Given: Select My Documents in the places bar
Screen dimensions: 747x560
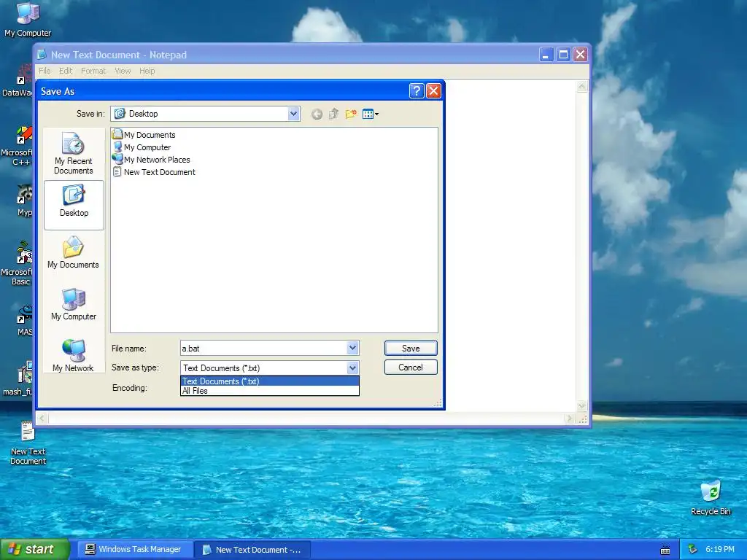Looking at the screenshot, I should click(74, 253).
